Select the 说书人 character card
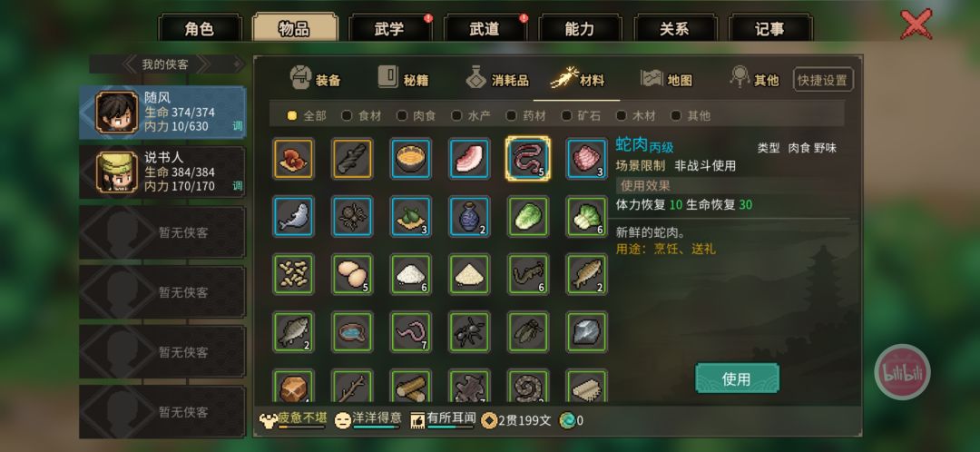Viewport: 980px width, 452px height. point(162,172)
